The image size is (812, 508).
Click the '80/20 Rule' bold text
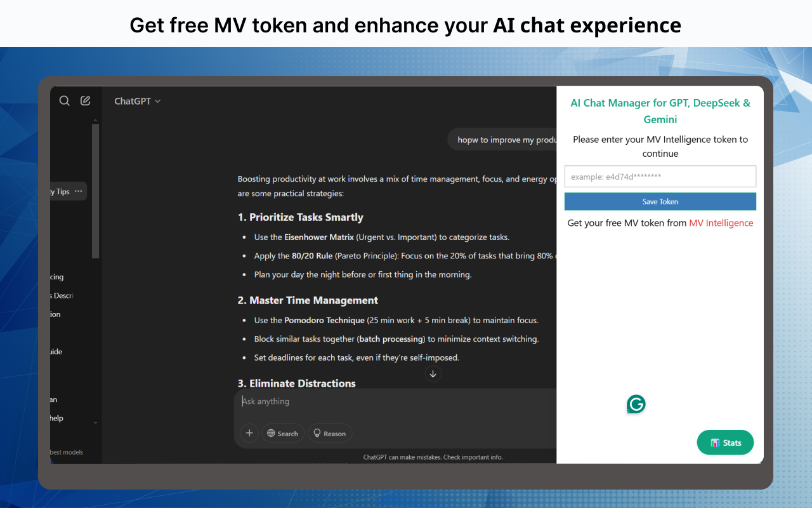pyautogui.click(x=312, y=256)
